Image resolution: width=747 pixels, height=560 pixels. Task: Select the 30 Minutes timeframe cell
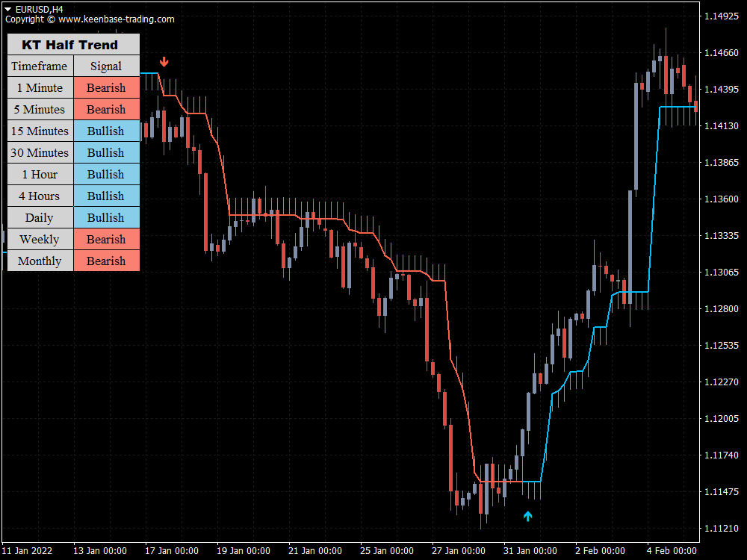40,152
